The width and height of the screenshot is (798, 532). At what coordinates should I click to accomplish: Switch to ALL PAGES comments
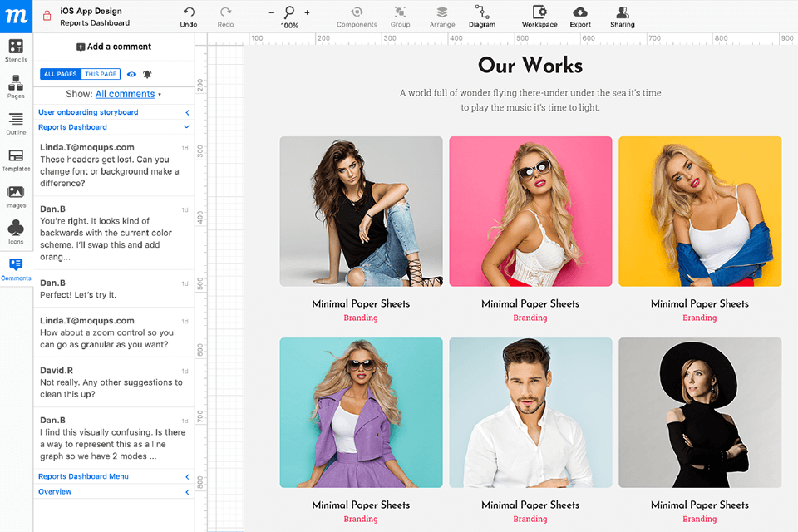click(60, 74)
